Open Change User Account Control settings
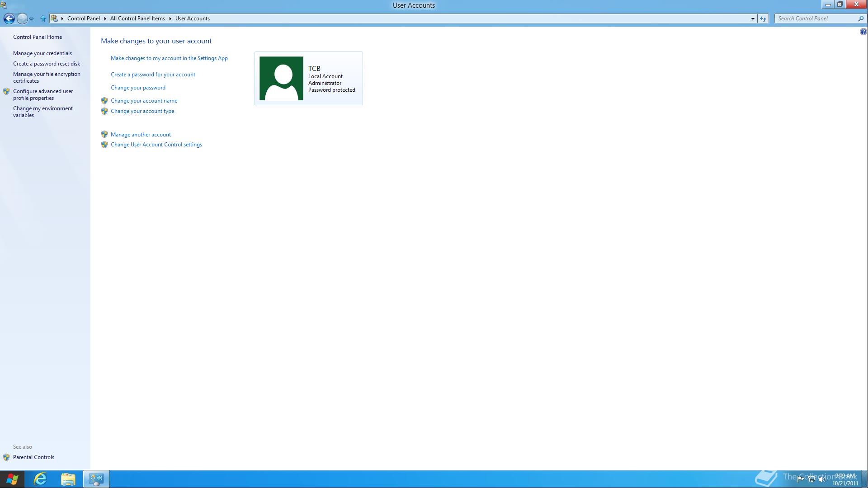This screenshot has width=868, height=488. (156, 144)
